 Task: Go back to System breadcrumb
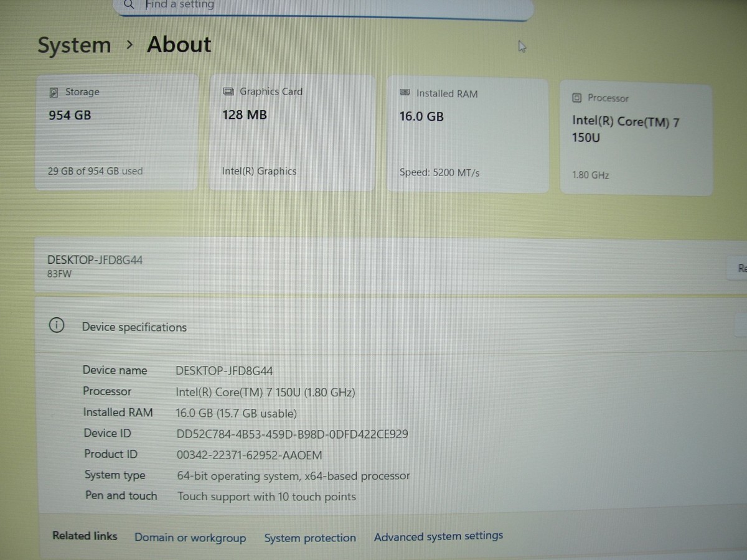pos(74,45)
